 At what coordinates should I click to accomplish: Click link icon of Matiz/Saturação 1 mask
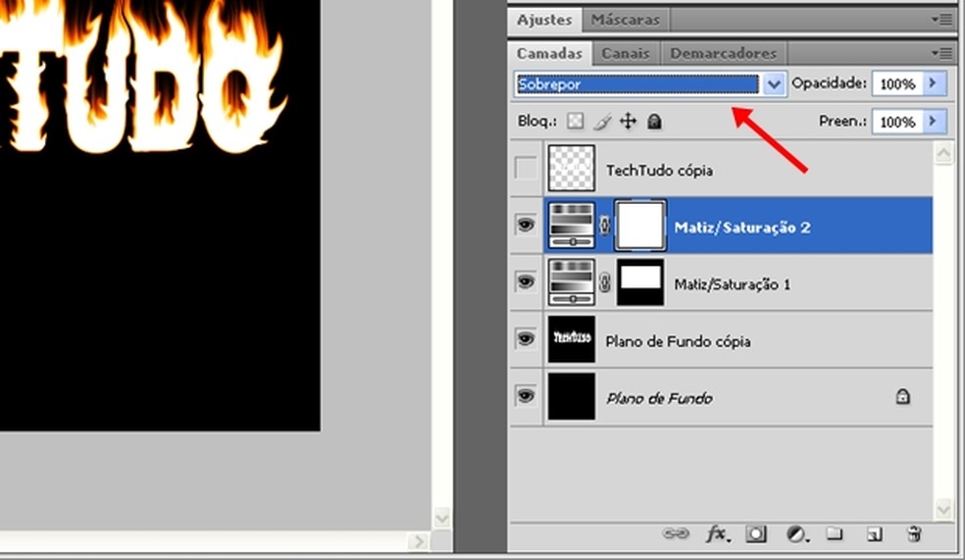604,282
